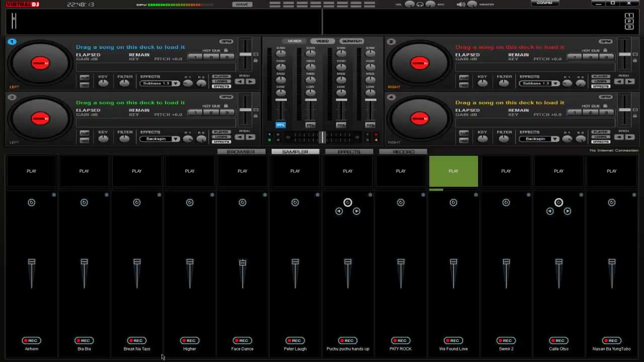Image resolution: width=644 pixels, height=362 pixels.
Task: Click deck 1 pitch slider handle
Action: click(245, 54)
